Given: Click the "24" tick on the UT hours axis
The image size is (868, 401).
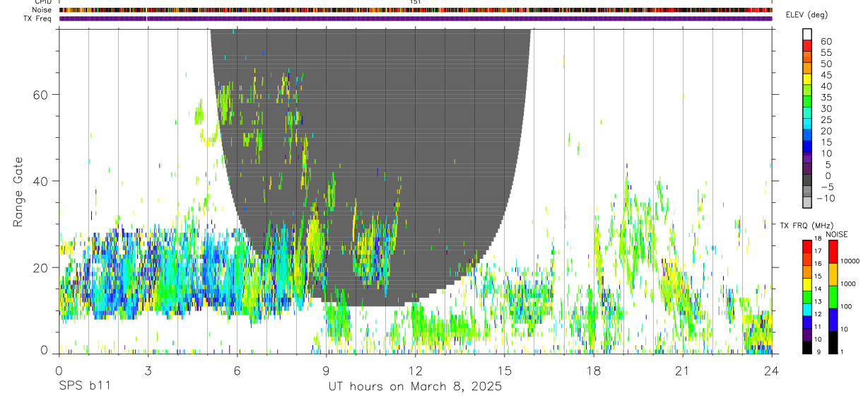Looking at the screenshot, I should tap(772, 371).
